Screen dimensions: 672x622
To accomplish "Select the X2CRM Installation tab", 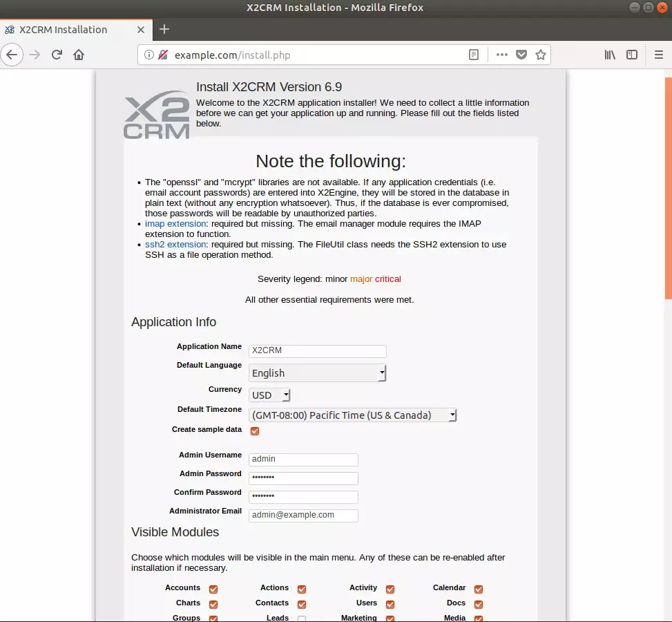I will click(76, 30).
